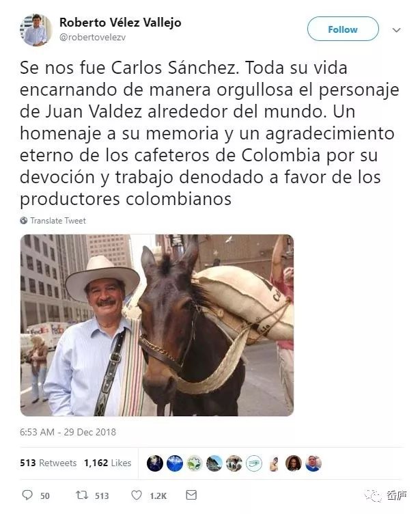Click the envelope direct message icon
Screen dimensions: 420x514
point(191,495)
